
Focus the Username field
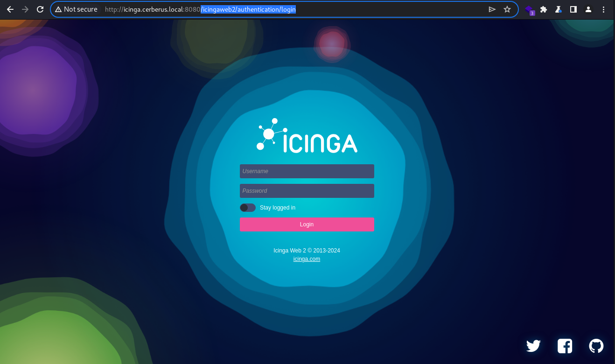tap(307, 171)
